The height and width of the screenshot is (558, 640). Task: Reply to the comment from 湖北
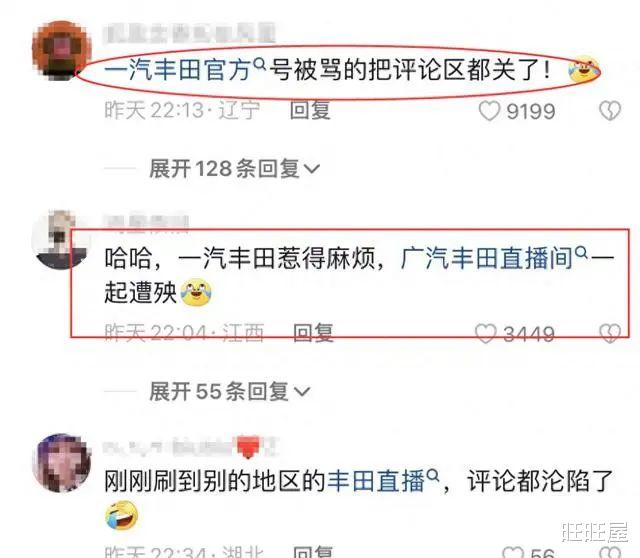[x=313, y=552]
